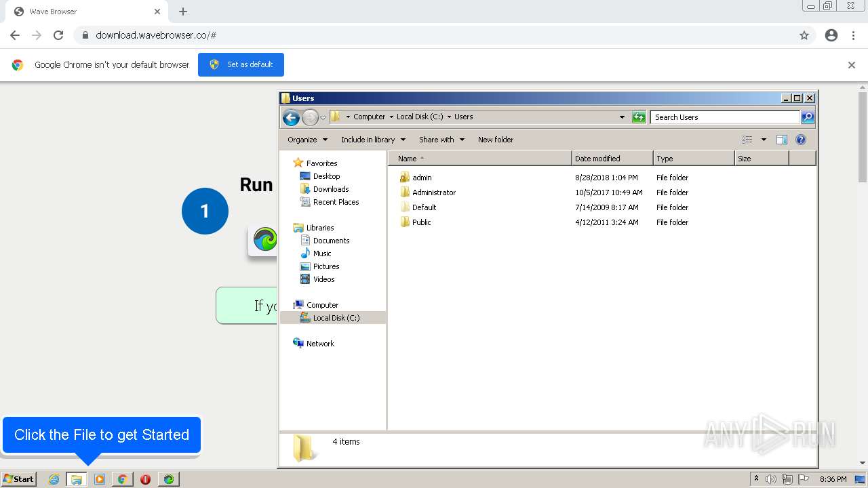The height and width of the screenshot is (488, 868).
Task: Open the Windows Start menu
Action: click(19, 479)
